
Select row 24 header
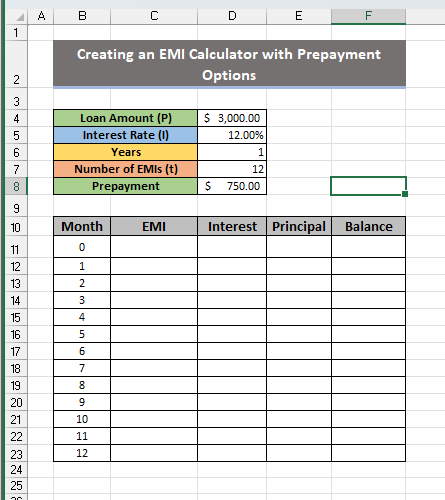(16, 470)
